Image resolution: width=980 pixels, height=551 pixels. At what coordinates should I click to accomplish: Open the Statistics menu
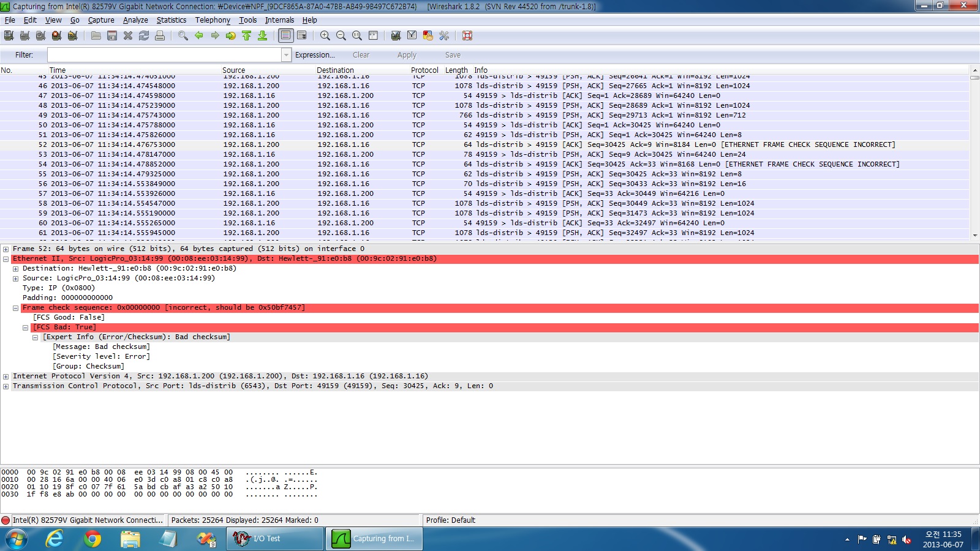click(x=171, y=20)
